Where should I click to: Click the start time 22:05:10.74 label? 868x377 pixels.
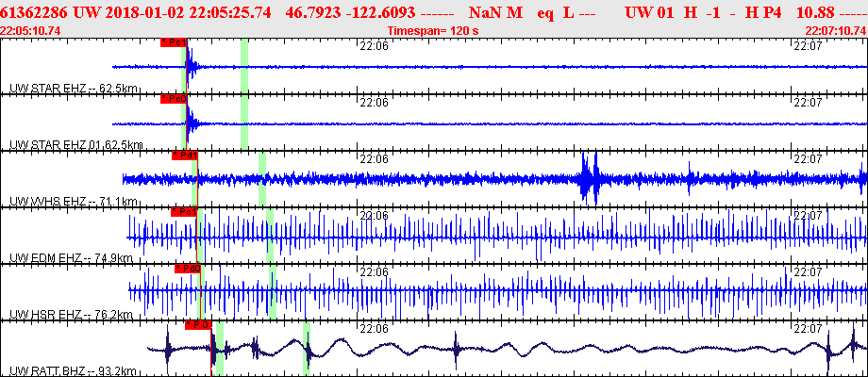tap(31, 30)
